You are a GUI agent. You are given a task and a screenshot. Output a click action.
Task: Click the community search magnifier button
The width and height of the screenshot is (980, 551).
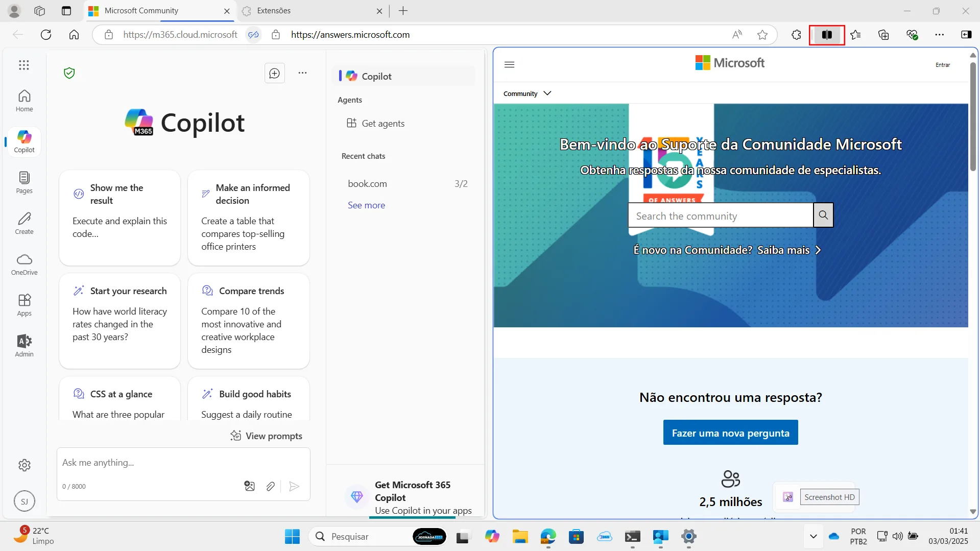[823, 215]
